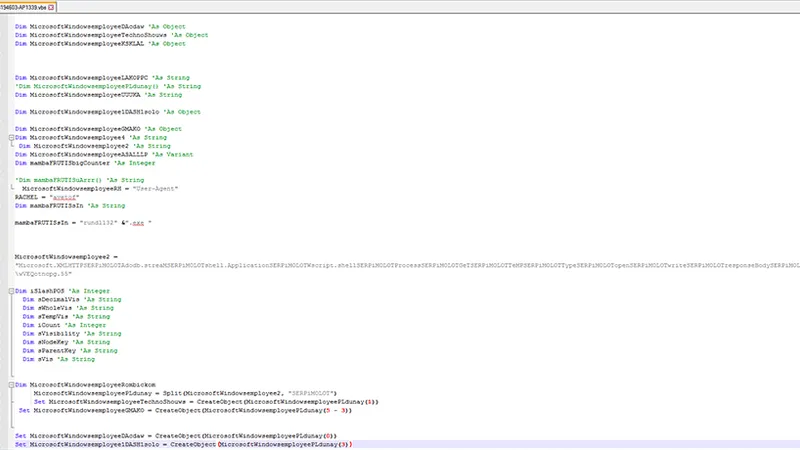The width and height of the screenshot is (800, 450).
Task: Click the line 'Dim sVis'
Action: (59, 359)
